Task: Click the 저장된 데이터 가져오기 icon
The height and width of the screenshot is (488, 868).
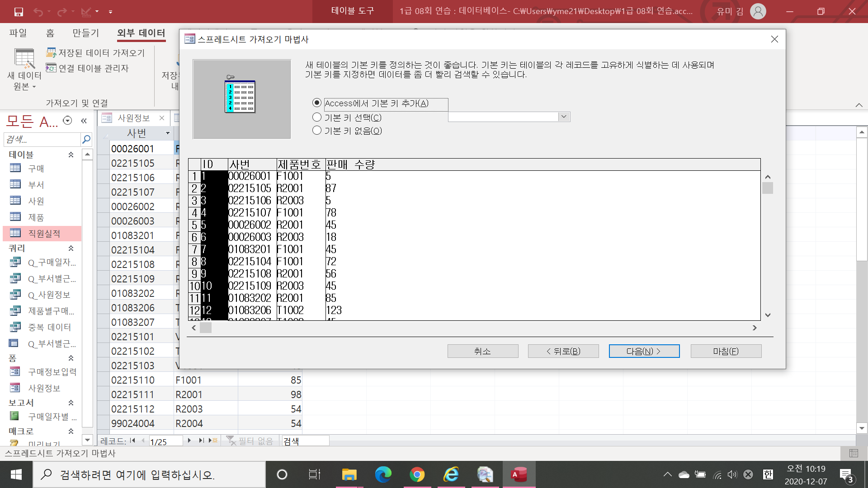Action: [51, 53]
